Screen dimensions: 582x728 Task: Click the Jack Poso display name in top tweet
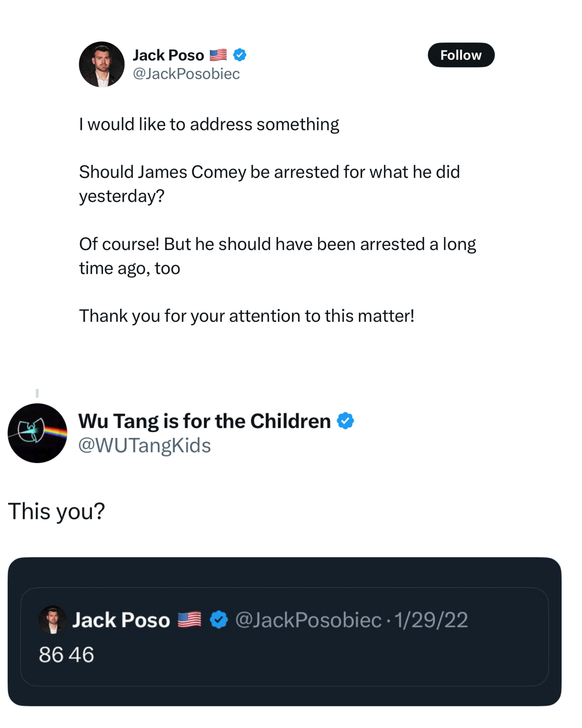(168, 55)
